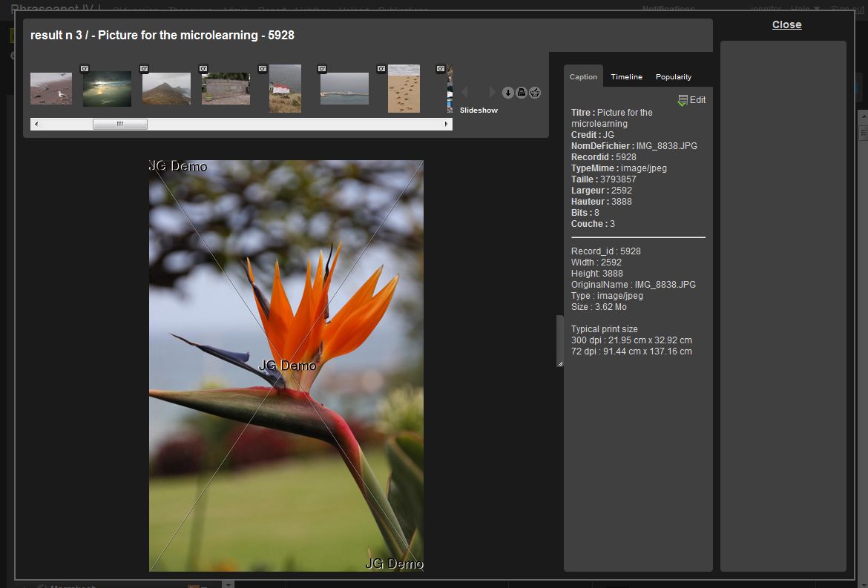The width and height of the screenshot is (868, 588).
Task: Switch to the Timeline tab
Action: (626, 77)
